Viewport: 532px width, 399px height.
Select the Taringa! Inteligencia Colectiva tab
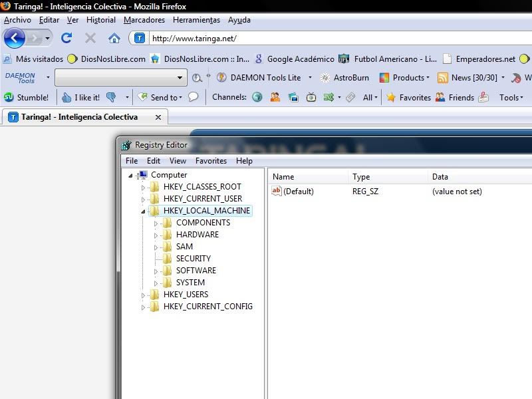[79, 117]
